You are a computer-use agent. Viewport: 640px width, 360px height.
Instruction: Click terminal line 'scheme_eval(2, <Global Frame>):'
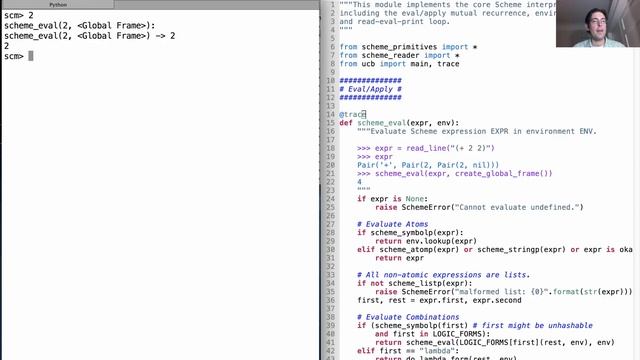point(80,26)
